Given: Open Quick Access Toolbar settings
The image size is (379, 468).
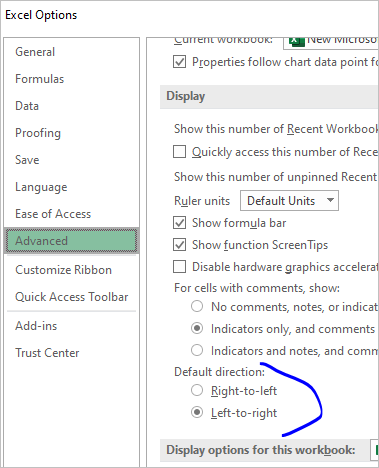Looking at the screenshot, I should coord(72,297).
